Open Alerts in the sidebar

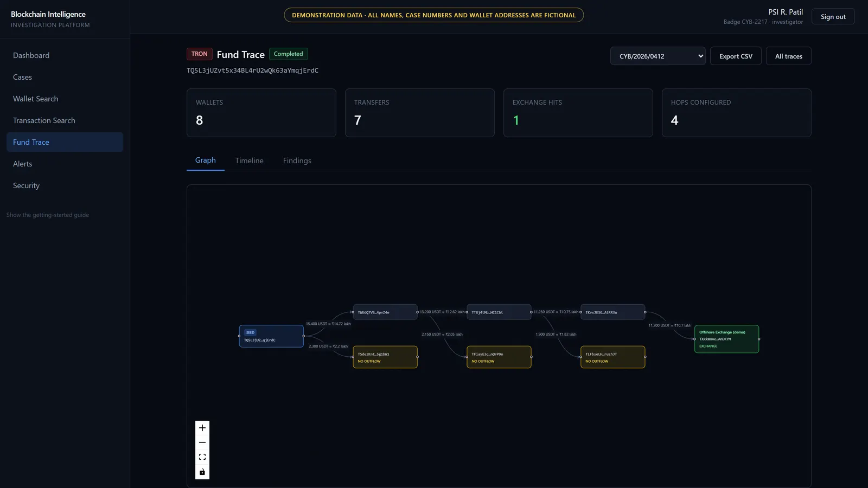click(65, 164)
